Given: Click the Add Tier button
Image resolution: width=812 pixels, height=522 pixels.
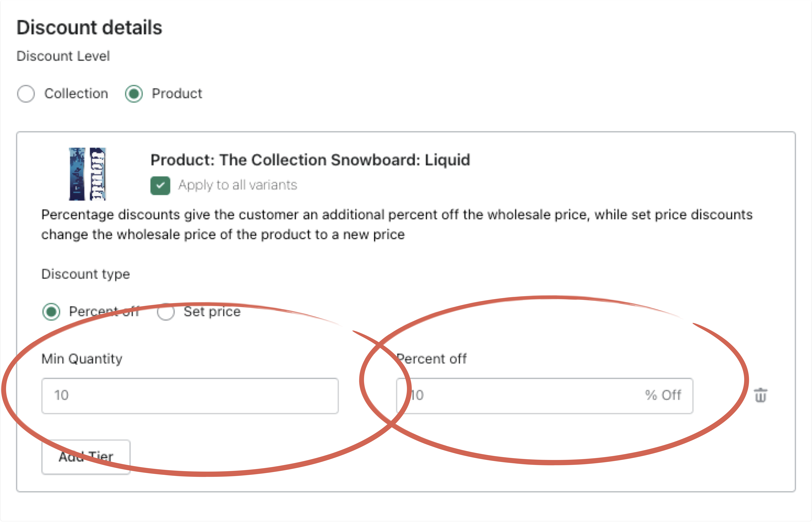Looking at the screenshot, I should (86, 457).
